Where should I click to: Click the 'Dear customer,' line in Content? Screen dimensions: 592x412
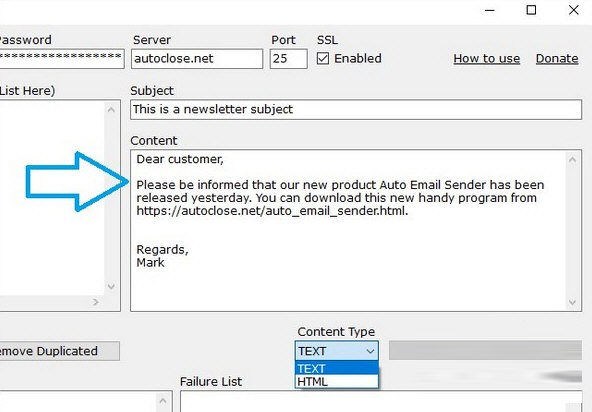tap(180, 159)
